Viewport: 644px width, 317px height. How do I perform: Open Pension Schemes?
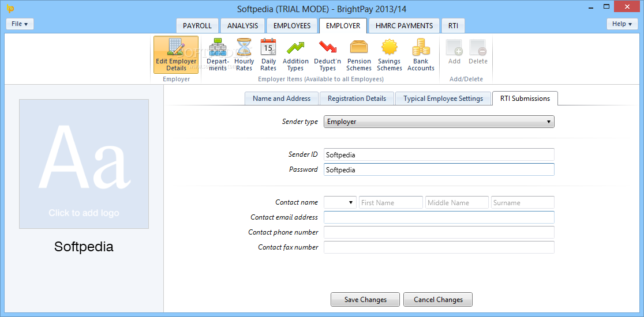[359, 55]
